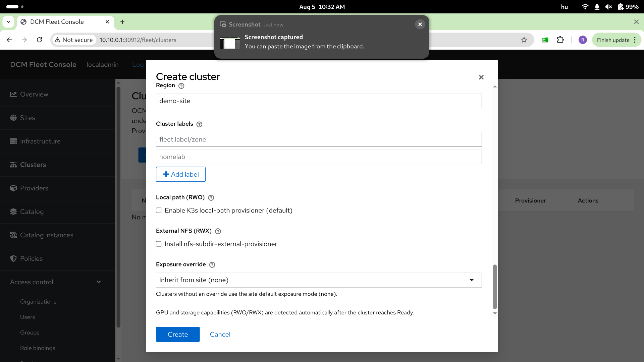The image size is (644, 362).
Task: Click the dialog vertical scrollbar thumb
Action: tap(495, 287)
